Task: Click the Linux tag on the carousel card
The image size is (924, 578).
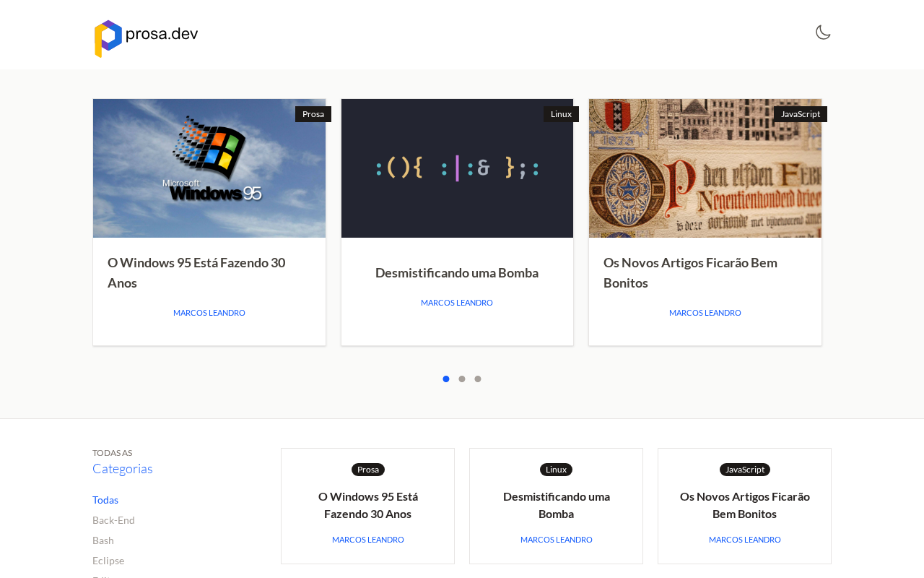Action: (x=561, y=114)
